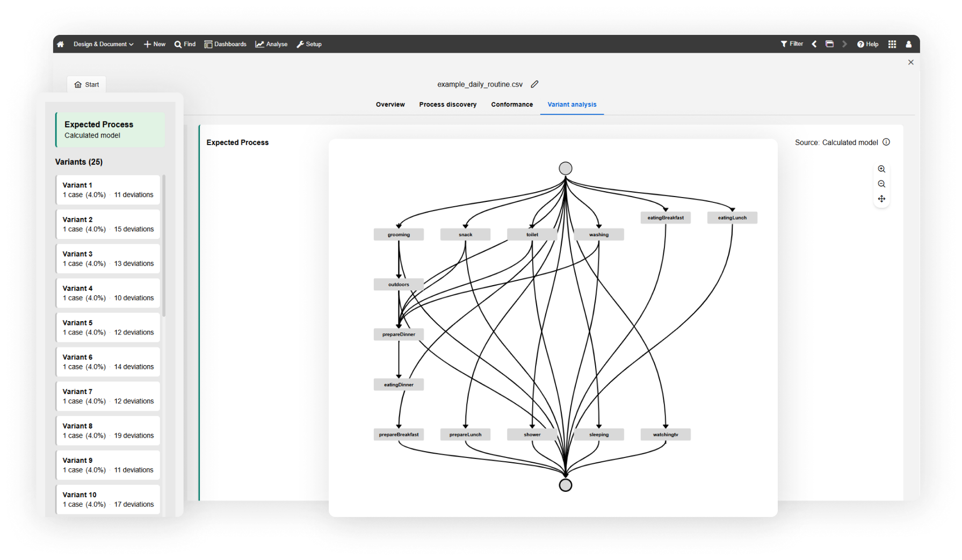Edit file name with pencil icon
This screenshot has height=560, width=962.
[x=534, y=84]
